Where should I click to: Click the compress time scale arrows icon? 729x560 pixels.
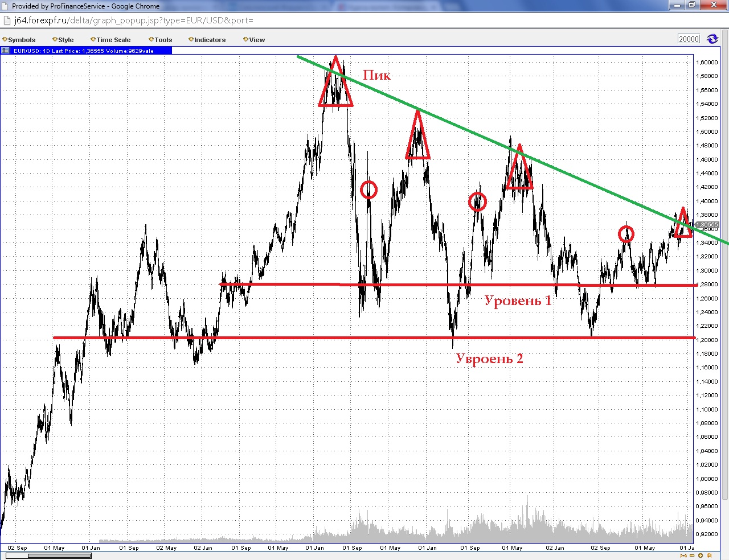tap(683, 555)
